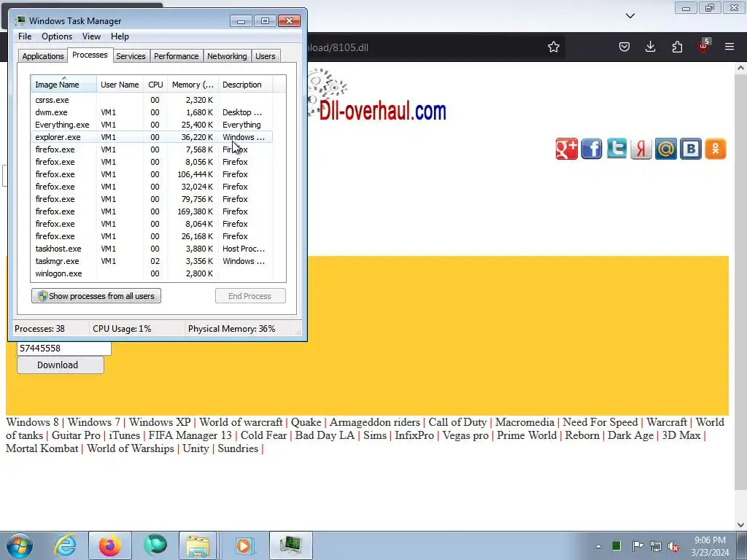Image resolution: width=747 pixels, height=560 pixels.
Task: Click green CPU meter tray icon
Action: click(x=616, y=545)
